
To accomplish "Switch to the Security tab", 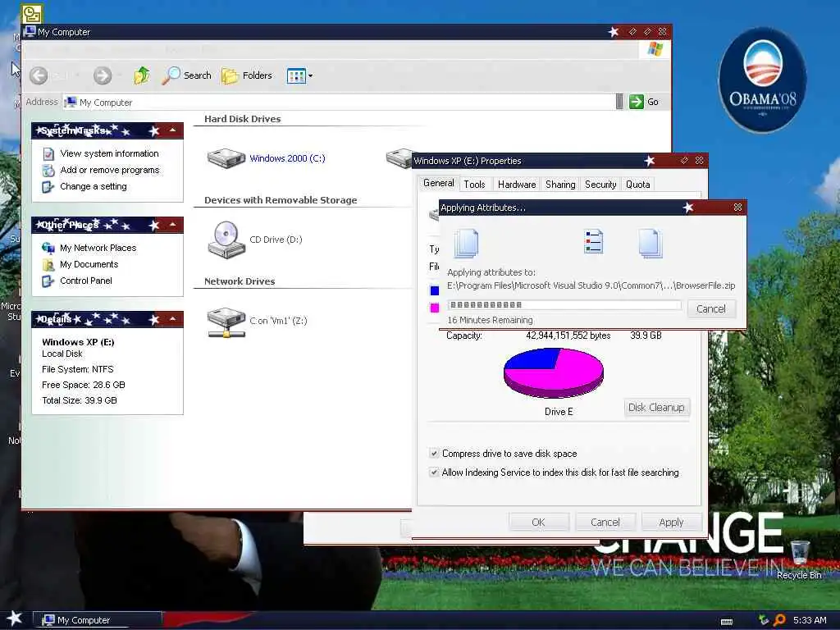I will click(600, 185).
